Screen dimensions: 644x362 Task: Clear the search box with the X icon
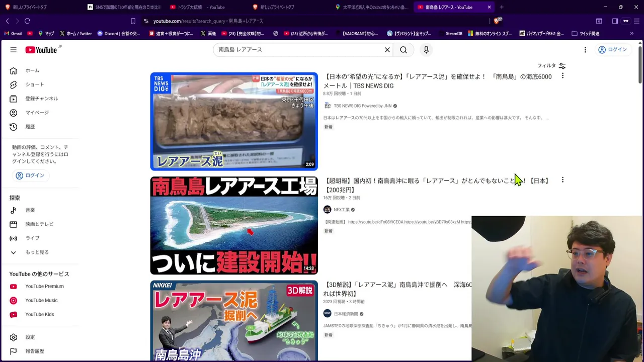387,50
